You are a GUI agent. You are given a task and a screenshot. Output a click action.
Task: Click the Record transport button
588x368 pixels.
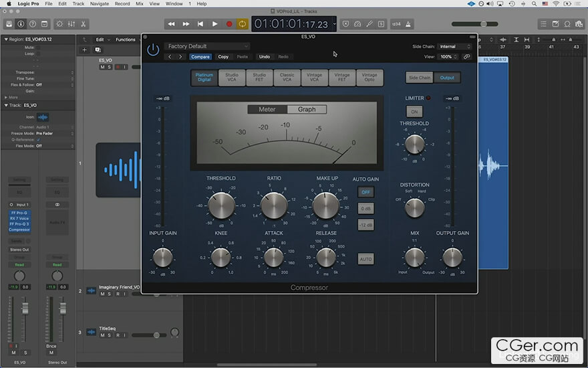229,24
